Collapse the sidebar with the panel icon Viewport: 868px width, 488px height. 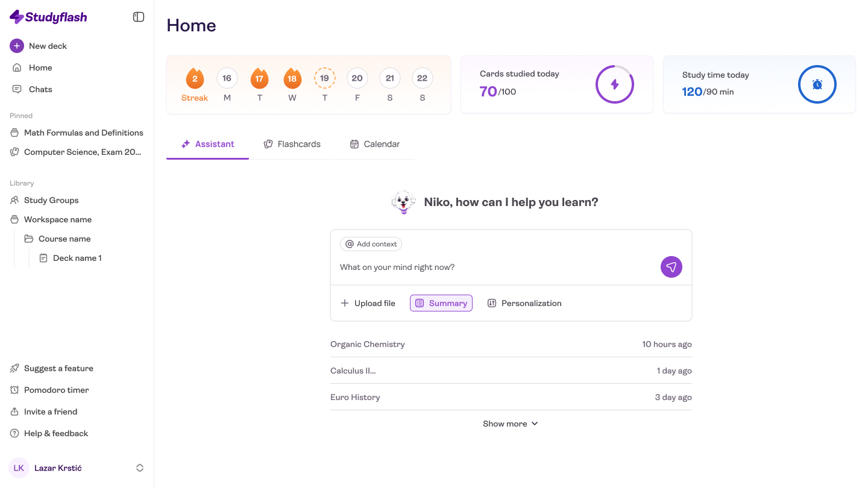pos(139,17)
